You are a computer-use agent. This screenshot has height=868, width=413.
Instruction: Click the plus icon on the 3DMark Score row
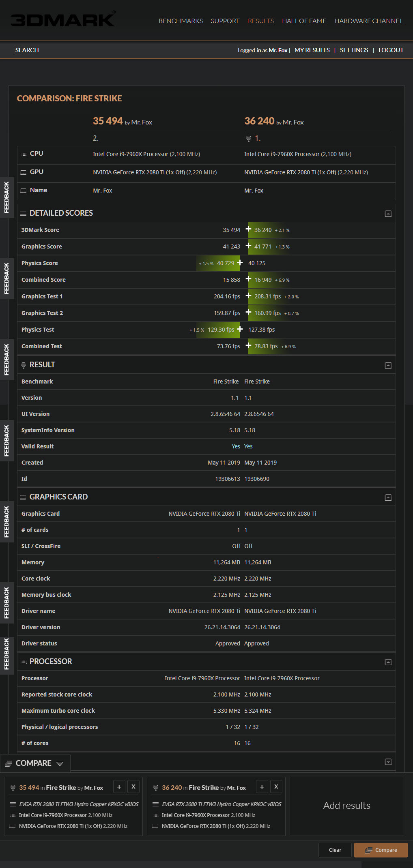[x=249, y=229]
